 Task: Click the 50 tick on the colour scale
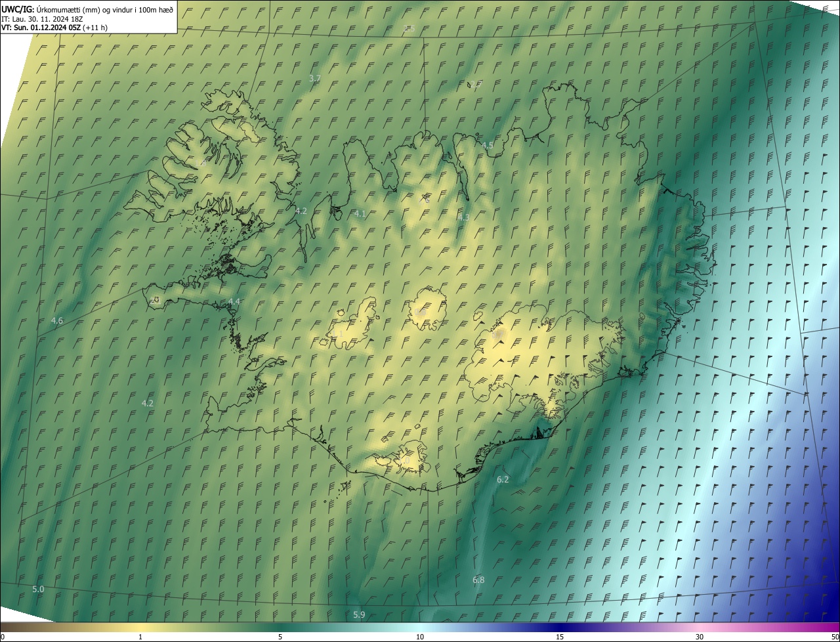tap(835, 637)
